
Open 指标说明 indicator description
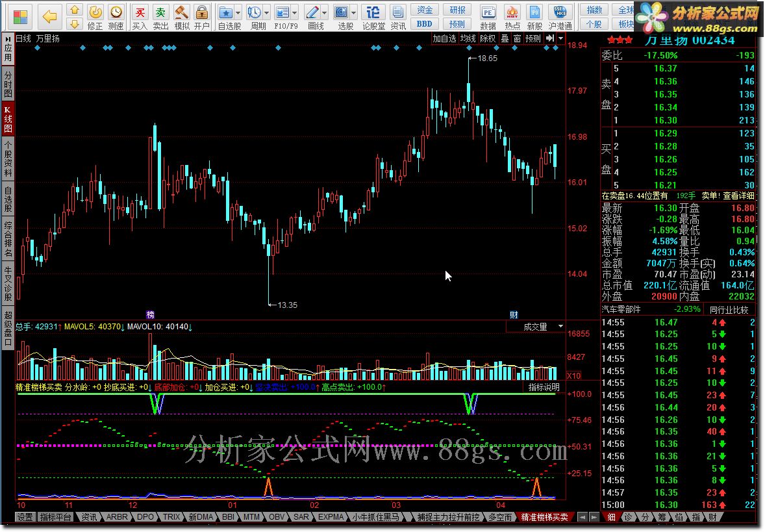(x=544, y=388)
